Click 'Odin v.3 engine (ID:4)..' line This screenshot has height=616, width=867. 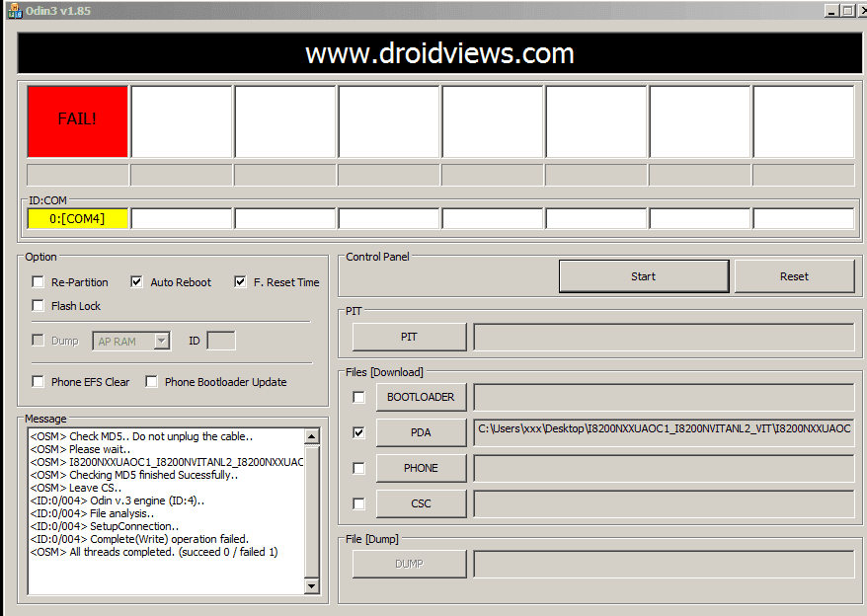pos(118,500)
